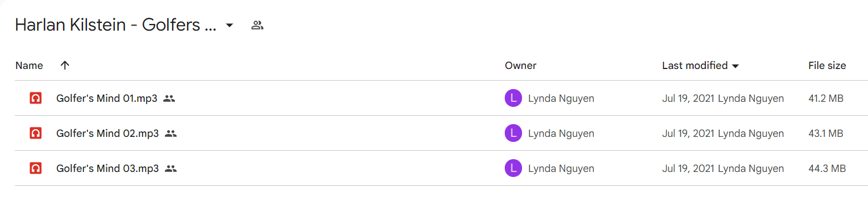Click the shared folder people icon beside title
This screenshot has width=868, height=202.
click(x=257, y=25)
